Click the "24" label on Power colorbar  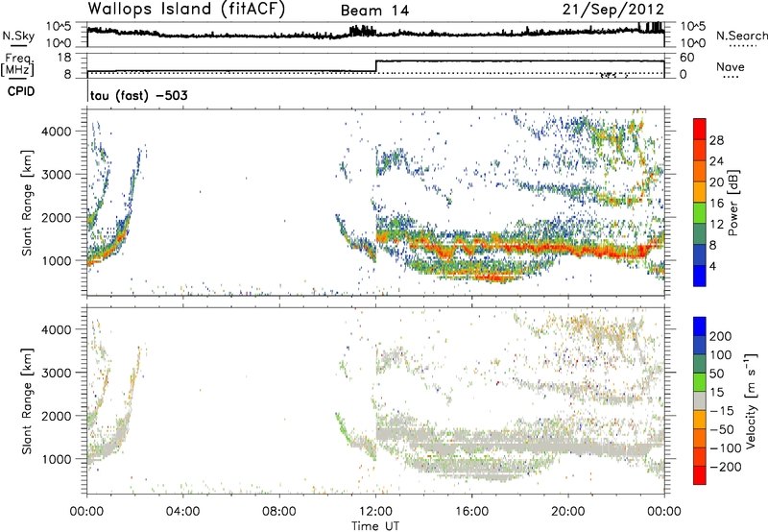[716, 161]
